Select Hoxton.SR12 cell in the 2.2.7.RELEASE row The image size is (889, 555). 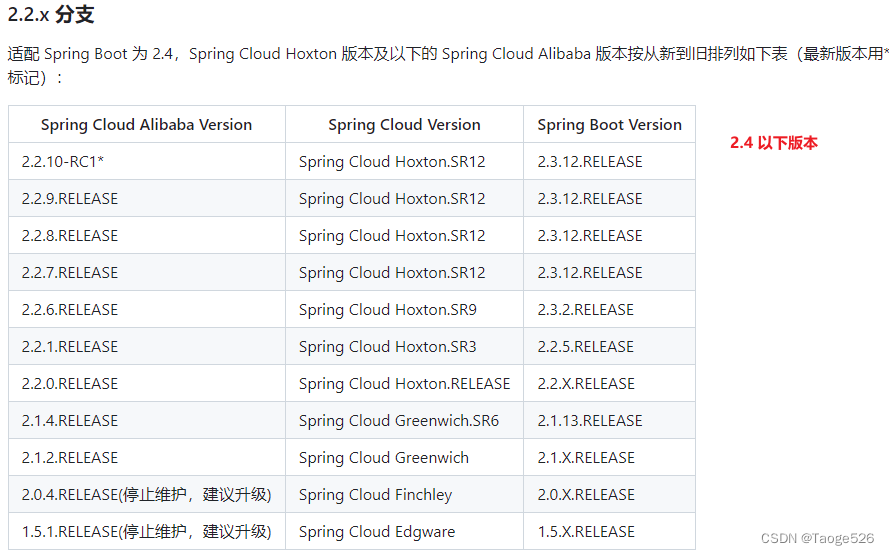pyautogui.click(x=404, y=273)
